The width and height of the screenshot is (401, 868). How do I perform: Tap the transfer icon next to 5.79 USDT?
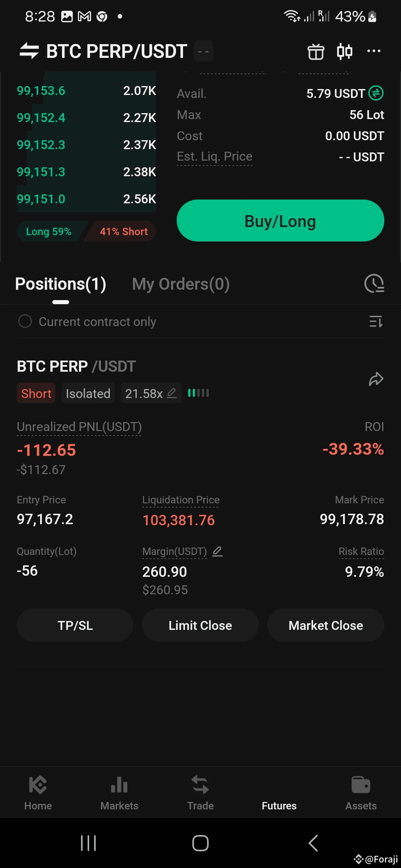[x=376, y=93]
